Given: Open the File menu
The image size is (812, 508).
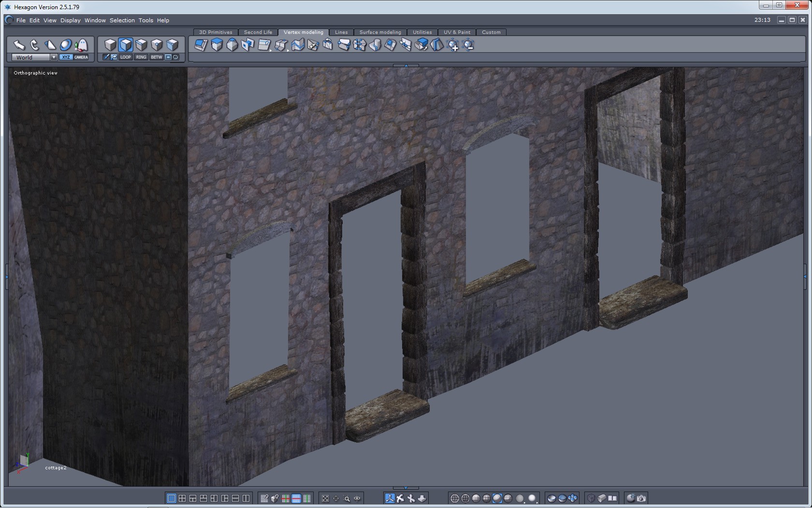Looking at the screenshot, I should tap(21, 20).
